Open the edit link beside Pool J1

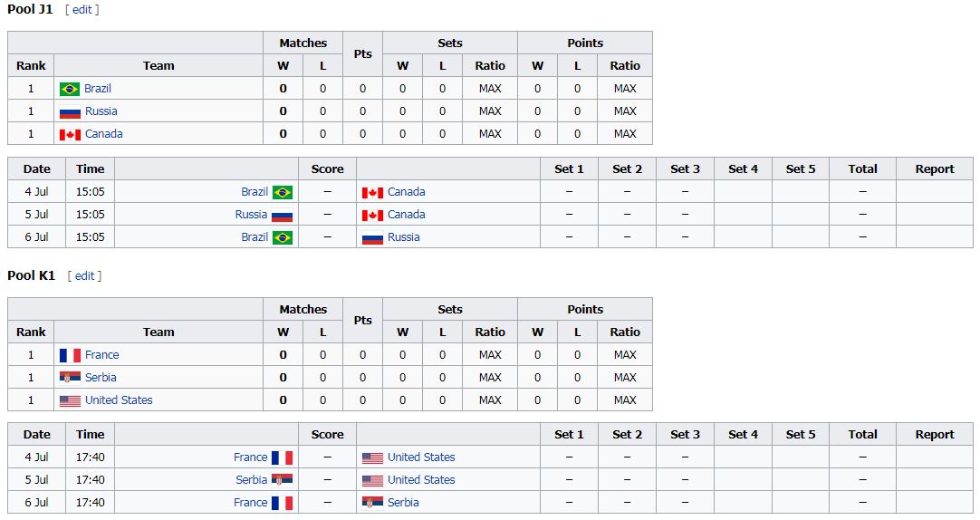(82, 9)
